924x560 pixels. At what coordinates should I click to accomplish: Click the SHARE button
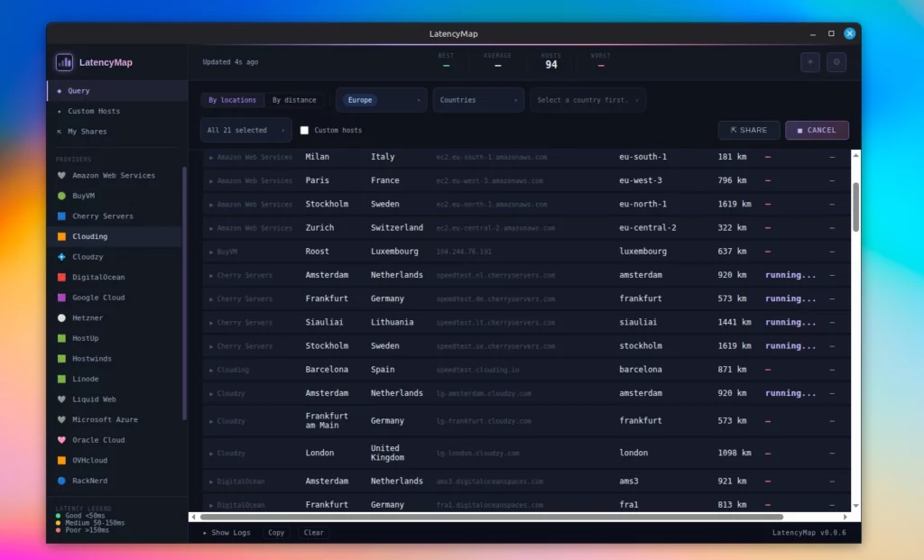click(749, 130)
